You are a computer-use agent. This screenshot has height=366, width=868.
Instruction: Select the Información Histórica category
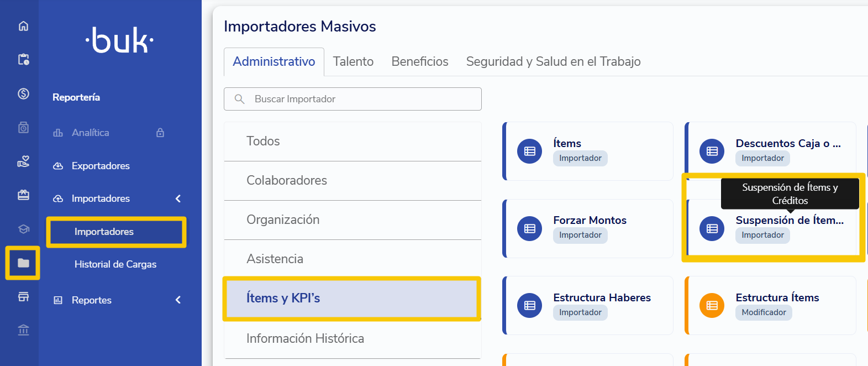pyautogui.click(x=353, y=338)
